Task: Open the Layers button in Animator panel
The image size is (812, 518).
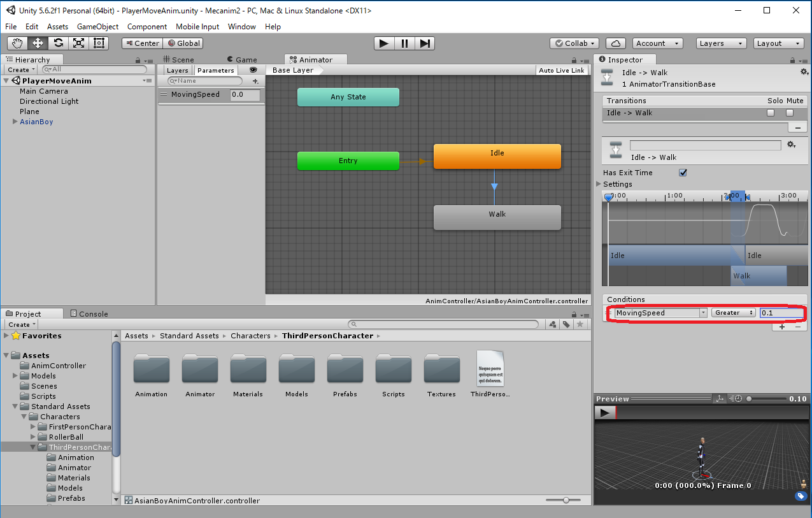Action: (x=177, y=70)
